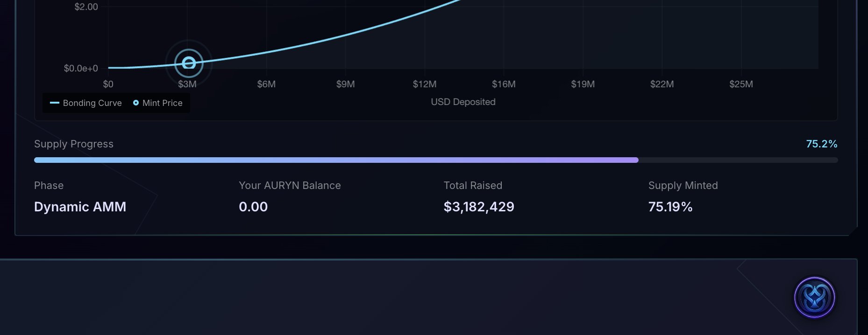868x335 pixels.
Task: Click the 75.2% progress percentage
Action: [821, 144]
